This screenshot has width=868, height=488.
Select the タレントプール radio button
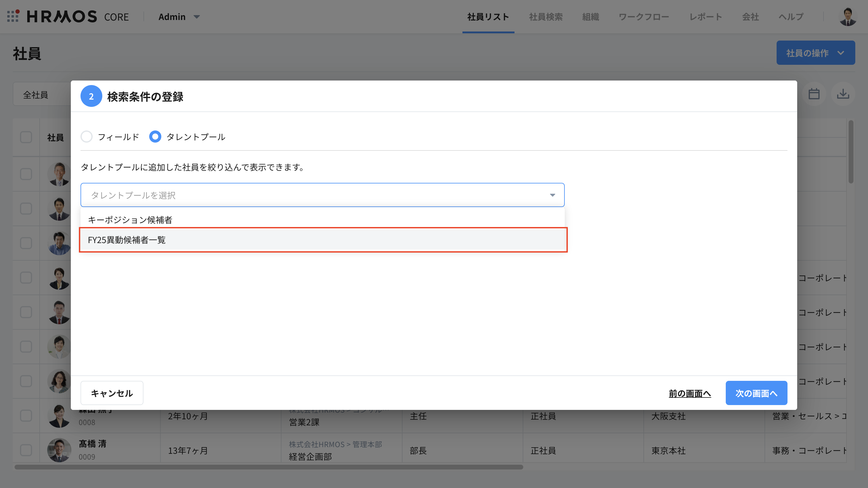(155, 137)
